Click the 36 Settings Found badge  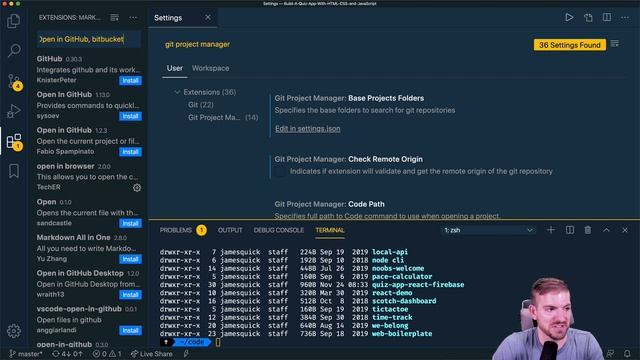pyautogui.click(x=570, y=45)
